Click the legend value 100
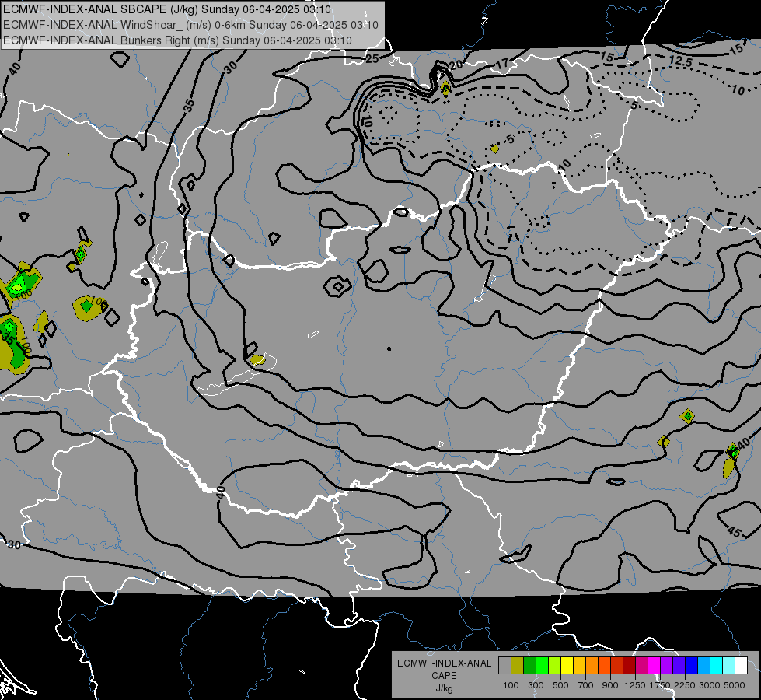The image size is (761, 700). (x=511, y=685)
